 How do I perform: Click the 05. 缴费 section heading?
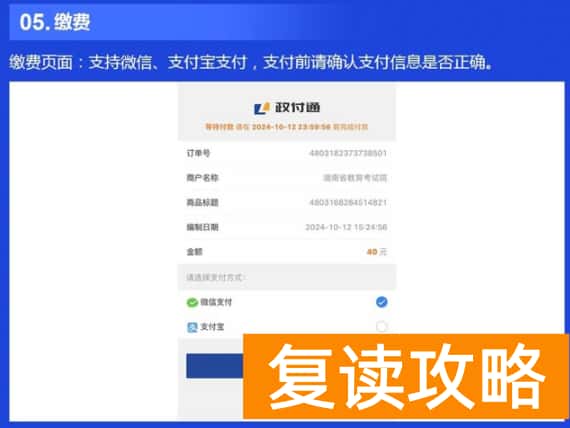55,22
